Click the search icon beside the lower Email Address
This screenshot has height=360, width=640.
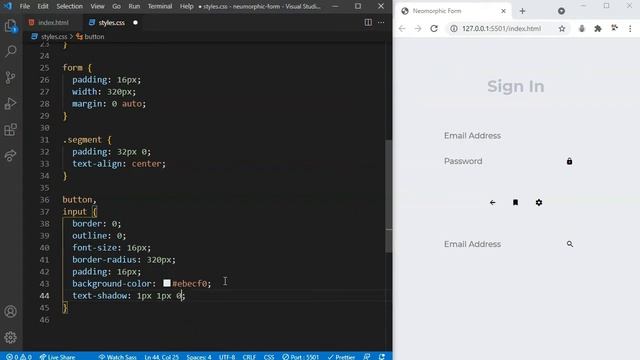point(570,244)
